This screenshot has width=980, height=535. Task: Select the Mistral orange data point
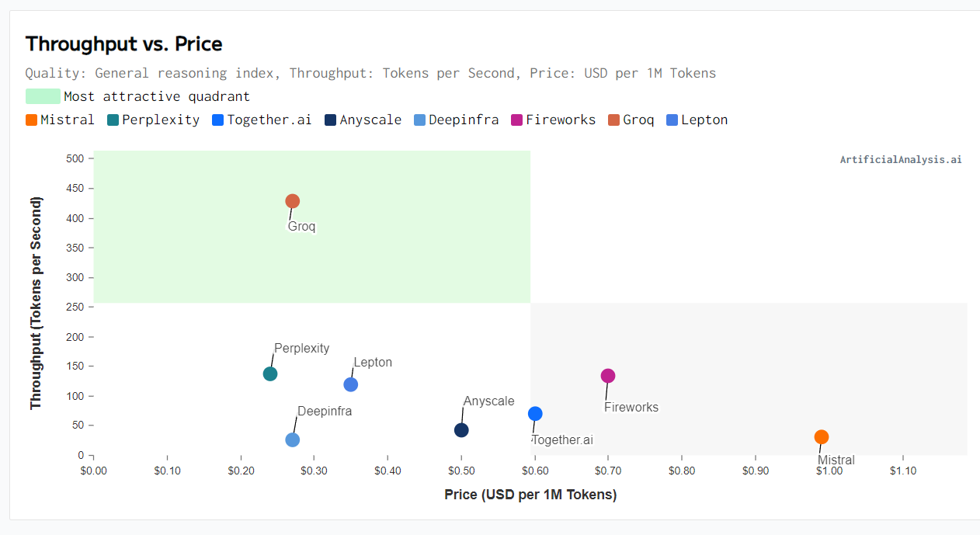(x=822, y=437)
